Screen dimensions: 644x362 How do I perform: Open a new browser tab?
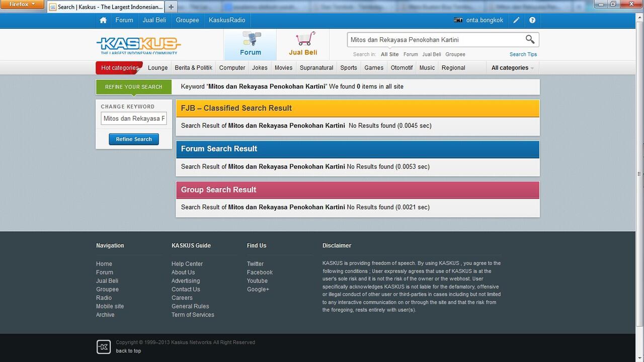(171, 7)
